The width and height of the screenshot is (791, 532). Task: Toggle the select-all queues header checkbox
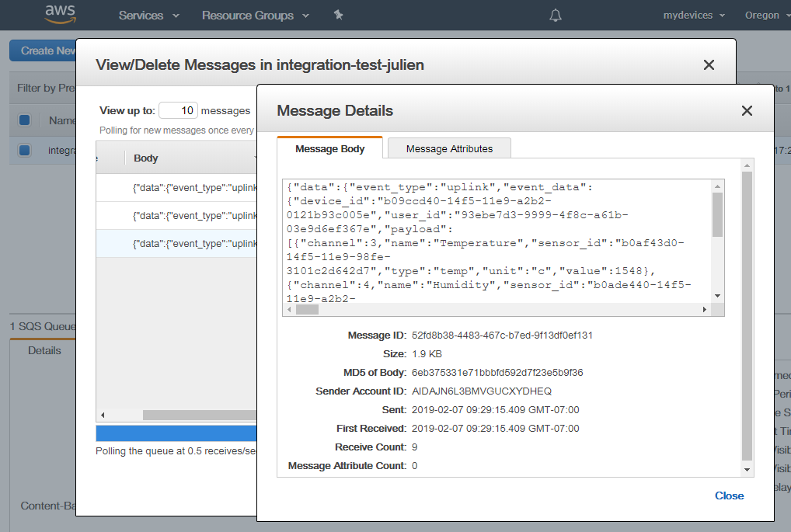tap(25, 120)
